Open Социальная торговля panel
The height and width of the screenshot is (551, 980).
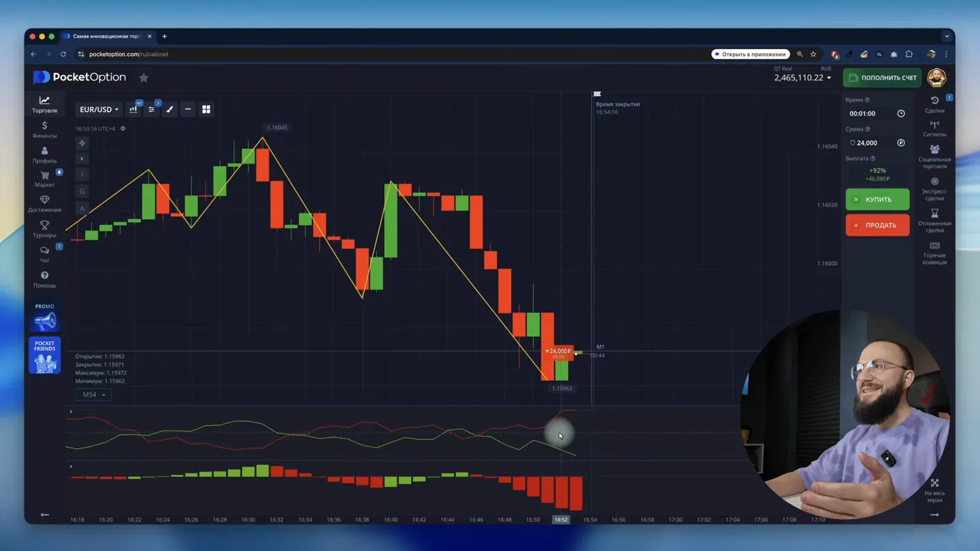(x=935, y=157)
